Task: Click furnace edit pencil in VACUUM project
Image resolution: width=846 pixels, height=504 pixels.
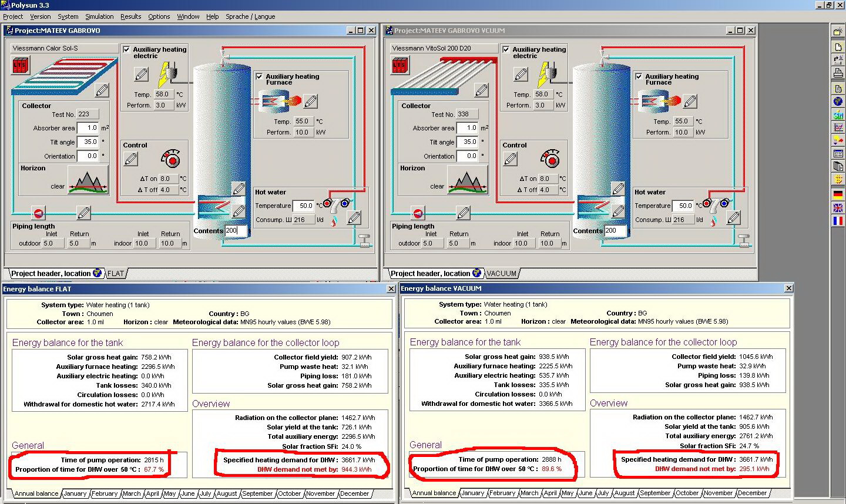Action: coord(690,102)
